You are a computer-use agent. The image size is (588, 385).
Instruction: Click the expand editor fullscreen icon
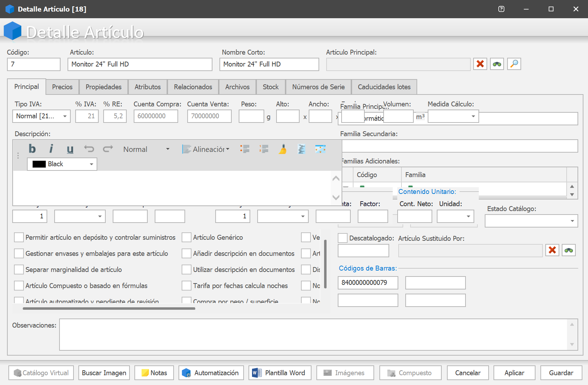[x=320, y=149]
